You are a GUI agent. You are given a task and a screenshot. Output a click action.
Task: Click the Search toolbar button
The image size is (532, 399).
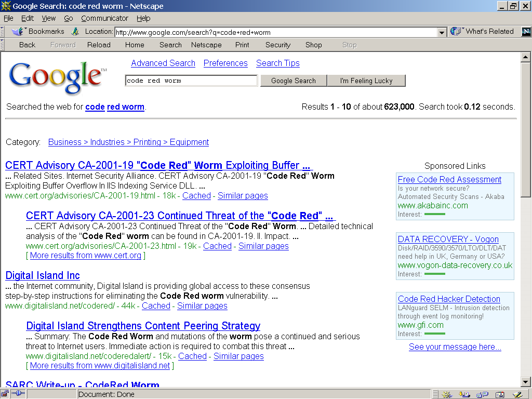pos(170,45)
